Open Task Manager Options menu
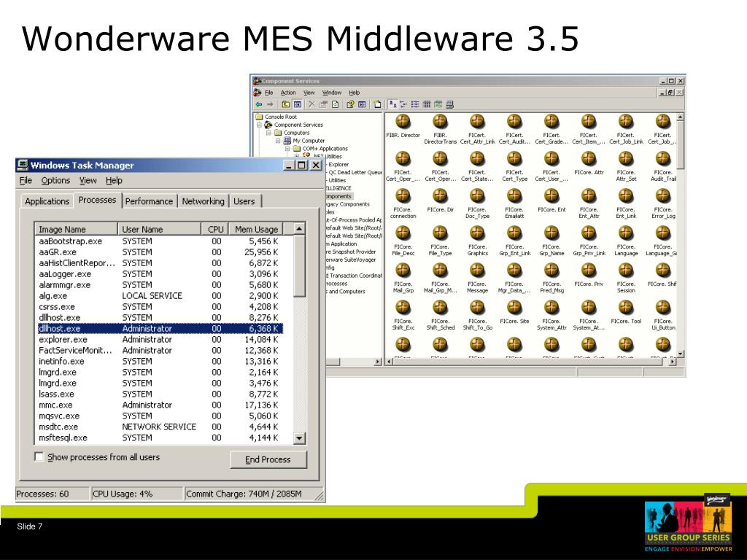 point(55,181)
